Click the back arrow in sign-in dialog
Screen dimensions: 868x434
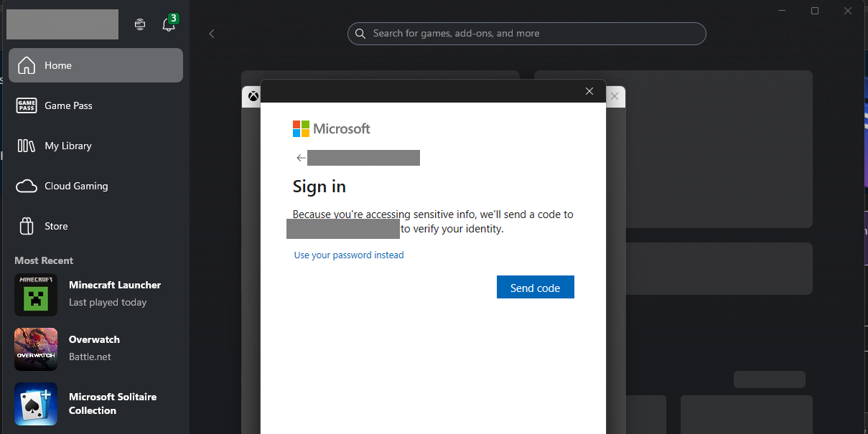(301, 158)
